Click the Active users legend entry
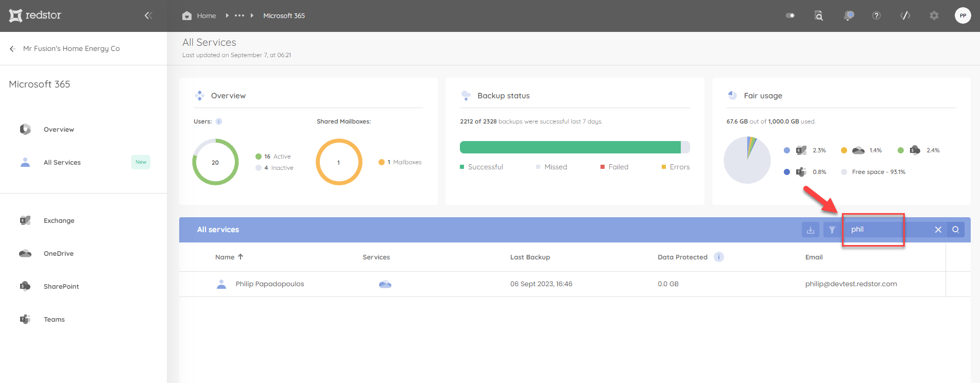980x383 pixels. pos(273,156)
